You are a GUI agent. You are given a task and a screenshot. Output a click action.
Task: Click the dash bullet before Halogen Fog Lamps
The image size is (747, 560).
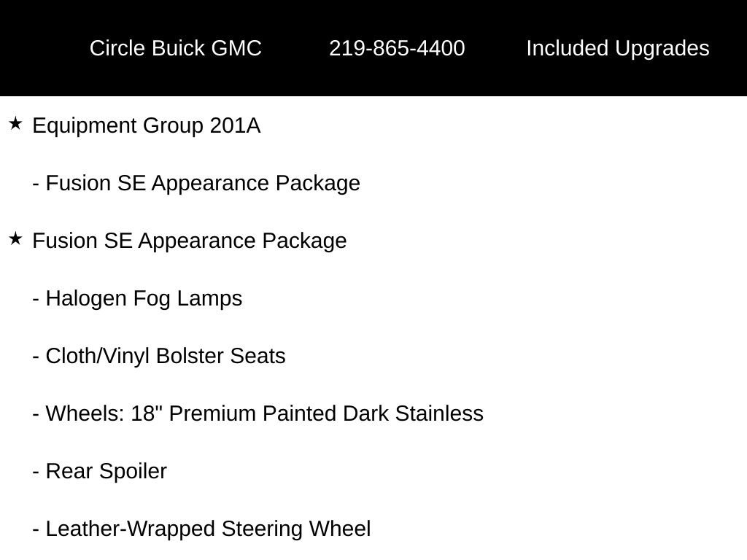click(36, 299)
